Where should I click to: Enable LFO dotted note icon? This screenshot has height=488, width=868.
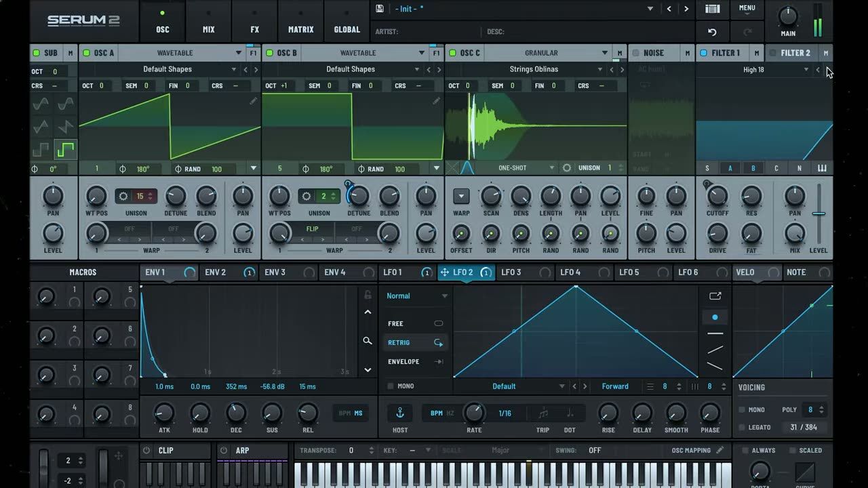tap(570, 413)
